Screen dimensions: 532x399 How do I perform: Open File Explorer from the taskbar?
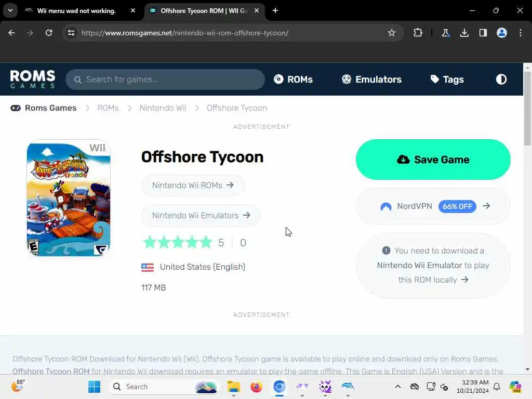click(x=234, y=387)
